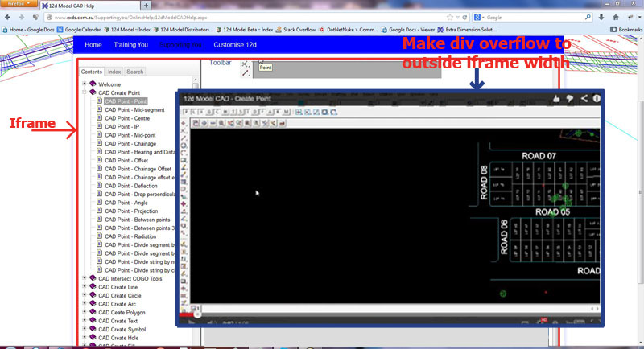
Task: Click the search magnifier icon
Action: point(588,17)
